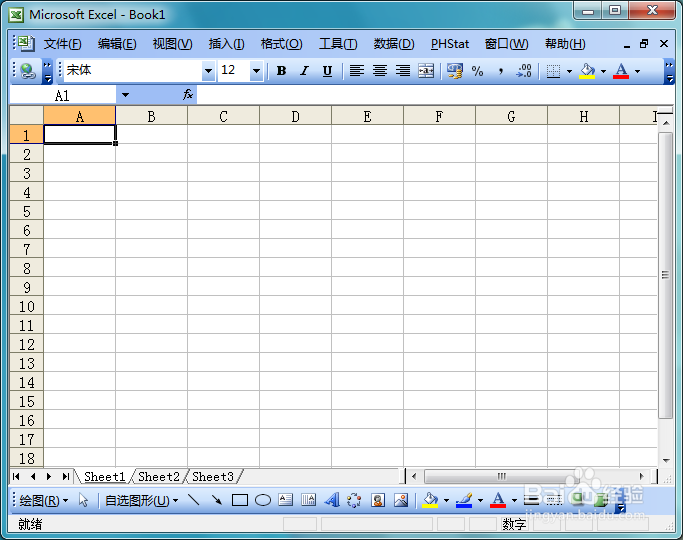Open the 窗口(W) menu
Viewport: 683px width, 540px height.
pos(507,44)
